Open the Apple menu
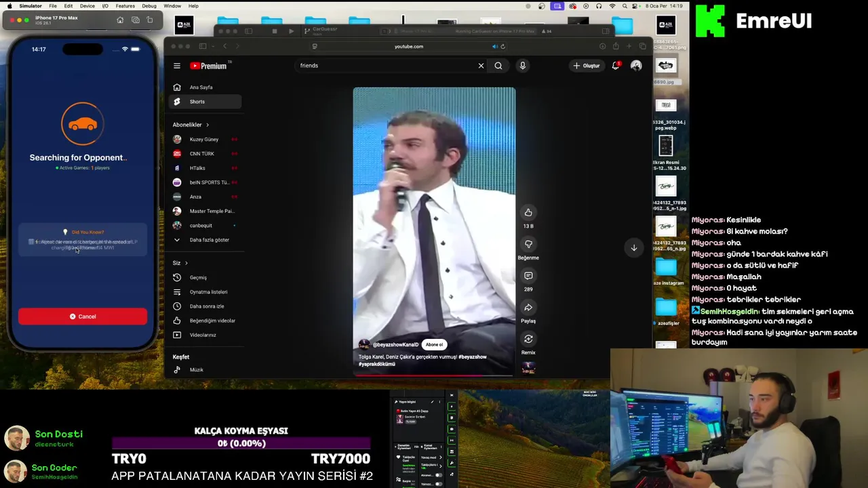The height and width of the screenshot is (488, 868). pos(8,6)
